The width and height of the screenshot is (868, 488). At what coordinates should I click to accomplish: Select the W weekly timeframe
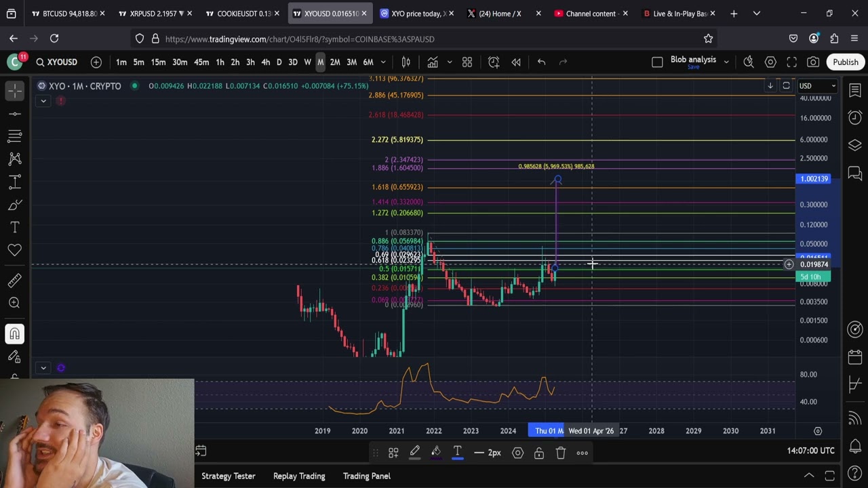[308, 62]
